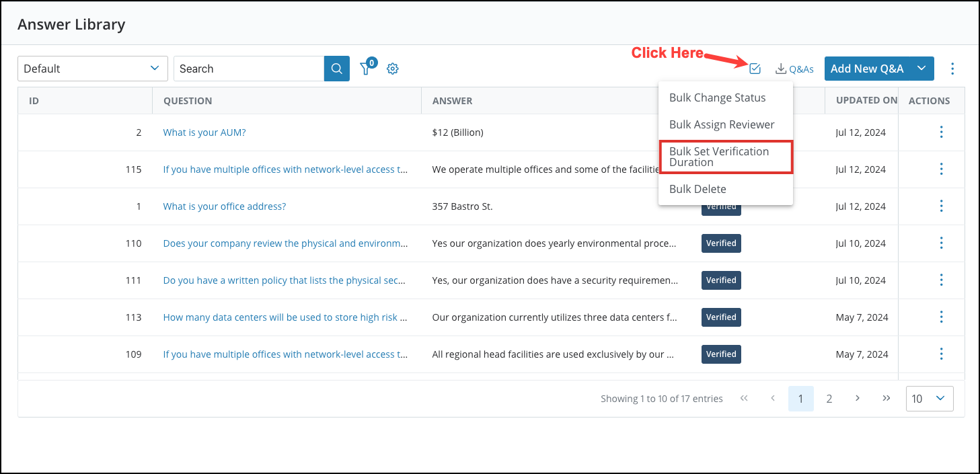
Task: Click the Add New Q&A button
Action: [x=867, y=69]
